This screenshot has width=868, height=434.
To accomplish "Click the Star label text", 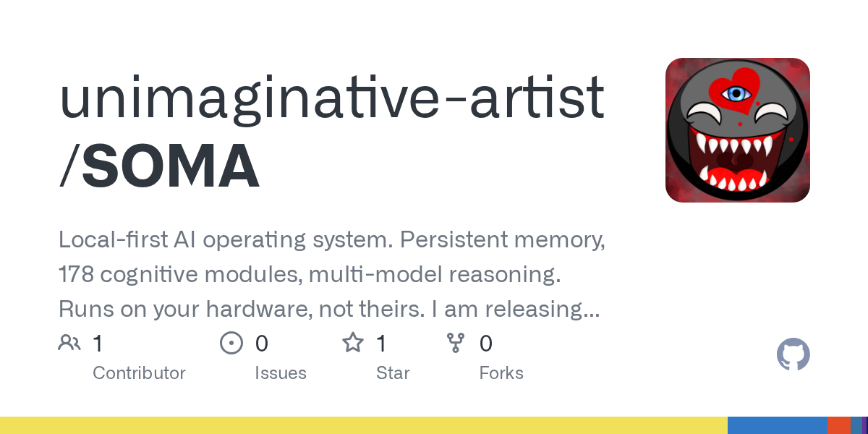I will click(x=393, y=373).
